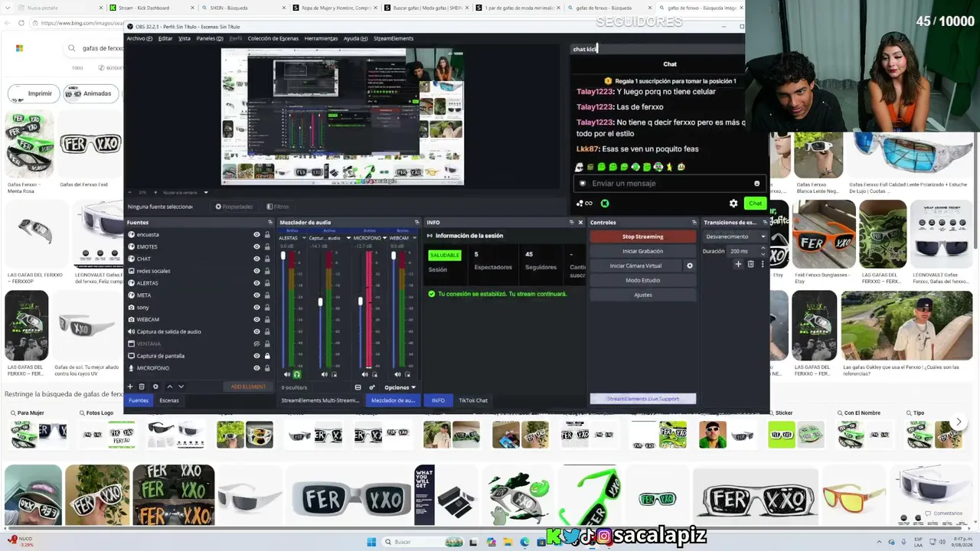This screenshot has width=980, height=551.
Task: Open MICROFONO channel dropdown
Action: 385,238
